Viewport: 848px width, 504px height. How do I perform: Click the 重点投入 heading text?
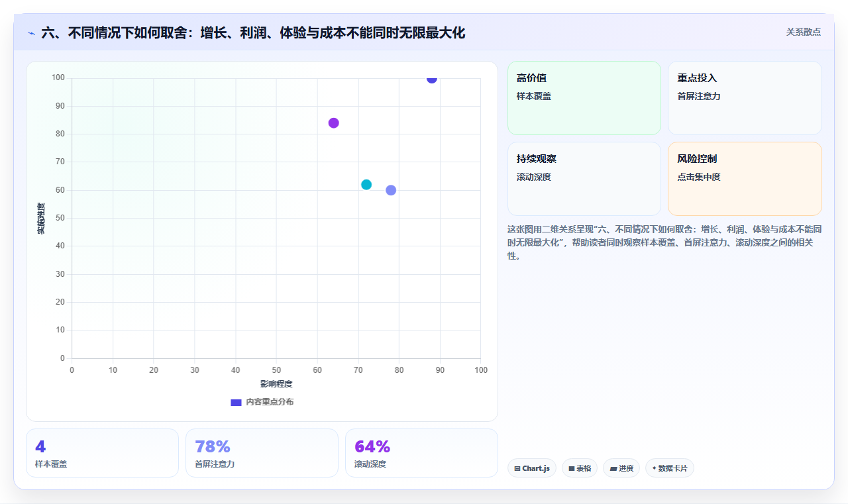tap(697, 78)
